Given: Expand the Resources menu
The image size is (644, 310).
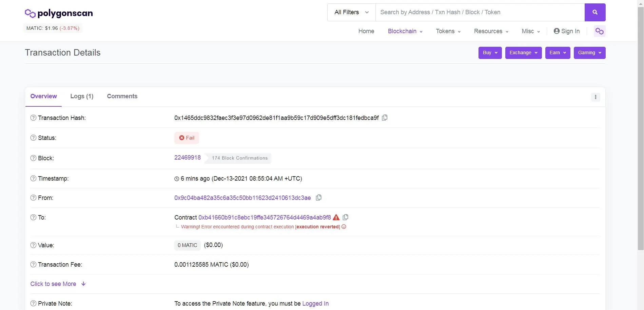Looking at the screenshot, I should coord(491,31).
